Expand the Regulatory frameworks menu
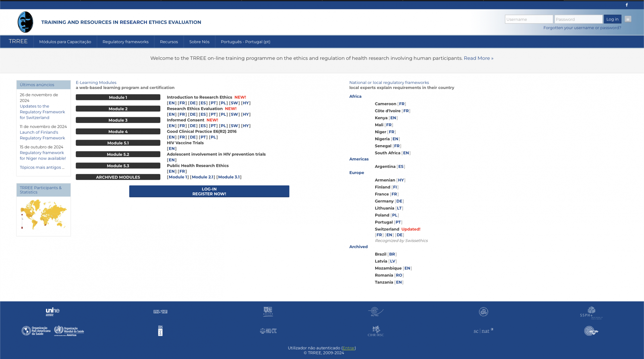 point(126,42)
